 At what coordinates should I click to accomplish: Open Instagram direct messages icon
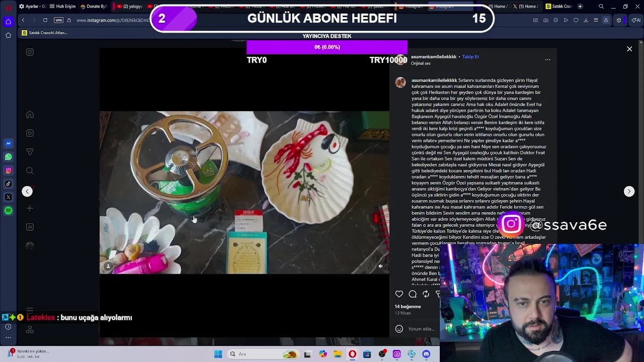(30, 152)
